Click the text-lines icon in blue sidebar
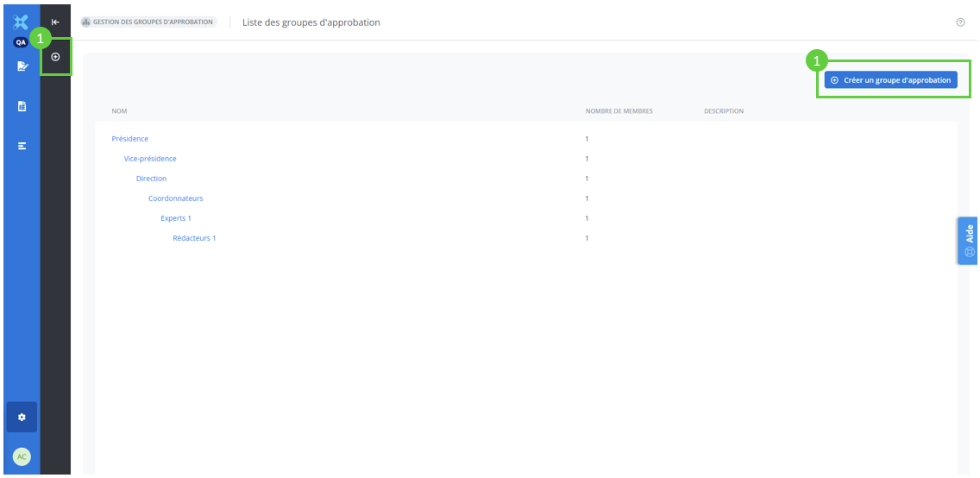980x478 pixels. [x=22, y=146]
